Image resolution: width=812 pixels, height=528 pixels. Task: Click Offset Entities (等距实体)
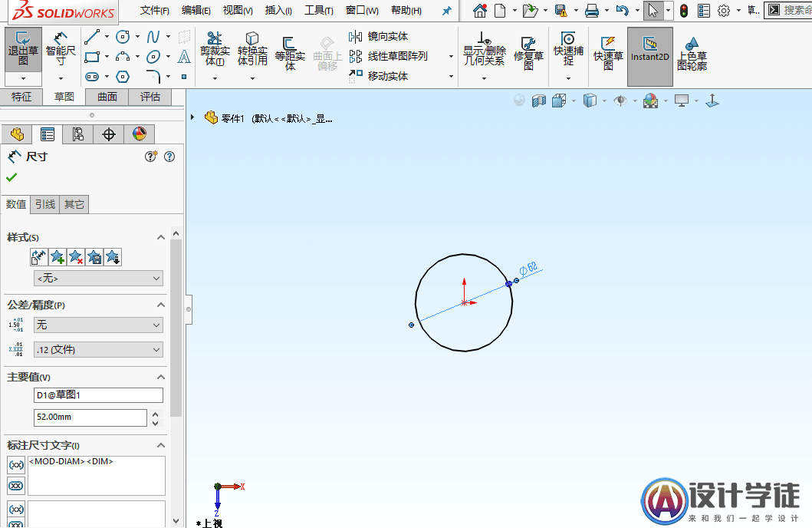pyautogui.click(x=290, y=54)
